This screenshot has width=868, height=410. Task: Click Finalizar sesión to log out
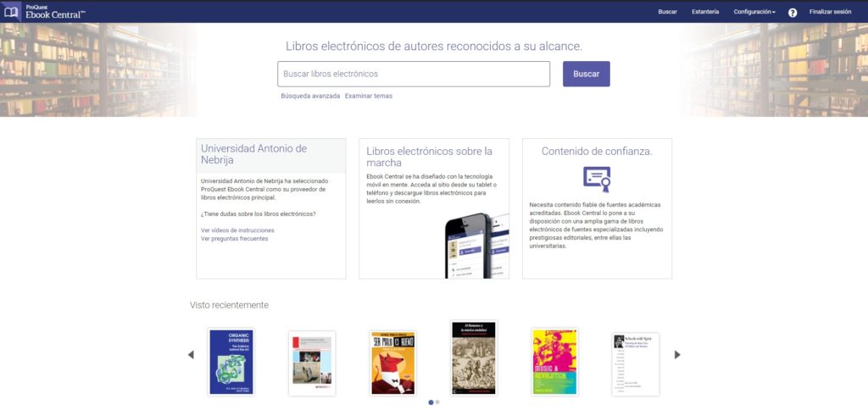click(x=831, y=12)
